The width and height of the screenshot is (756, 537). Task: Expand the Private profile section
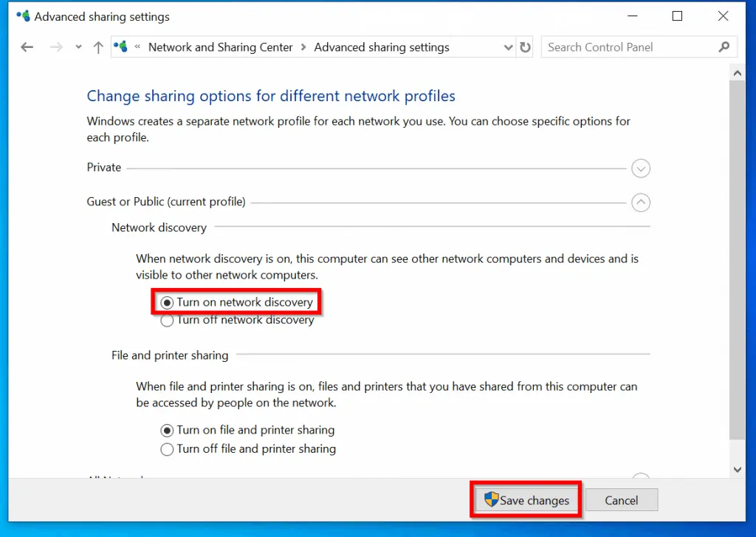[640, 168]
